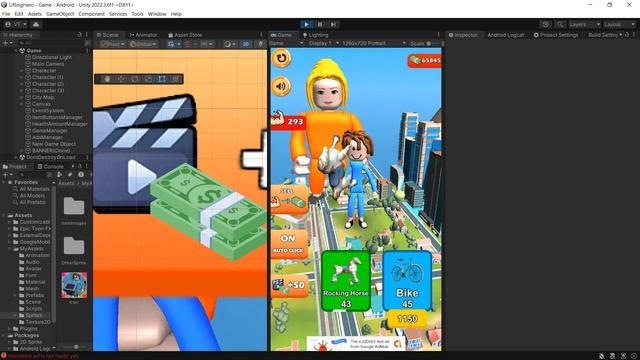Image resolution: width=640 pixels, height=360 pixels.
Task: Open the Scripts folder in Project tree
Action: point(33,309)
